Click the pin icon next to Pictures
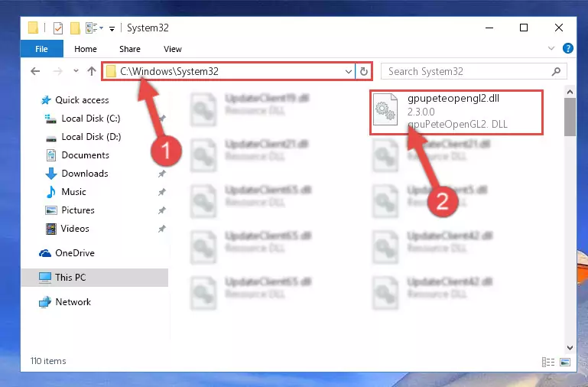This screenshot has height=387, width=588. (161, 211)
